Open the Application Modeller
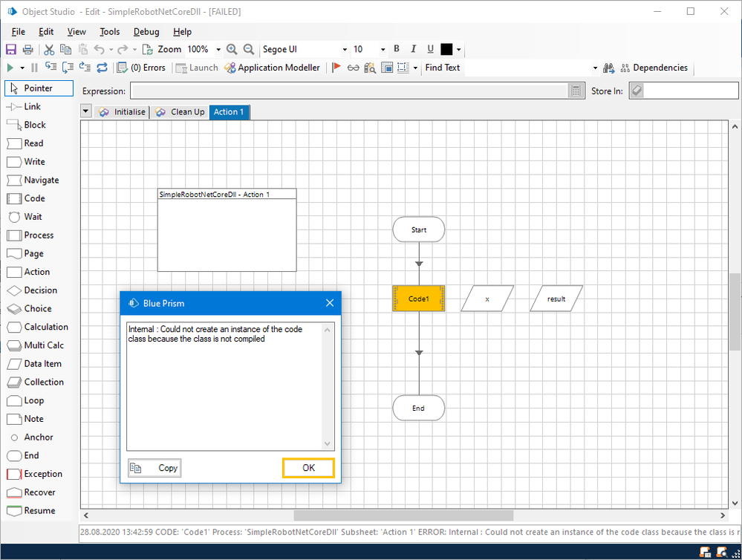 coord(273,68)
